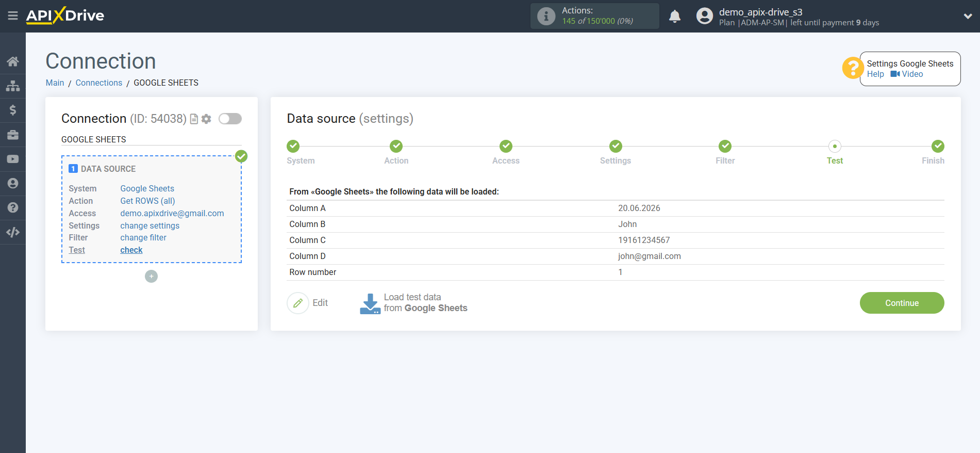Viewport: 980px width, 453px height.
Task: Go to the Settings step in the wizard
Action: coord(615,147)
